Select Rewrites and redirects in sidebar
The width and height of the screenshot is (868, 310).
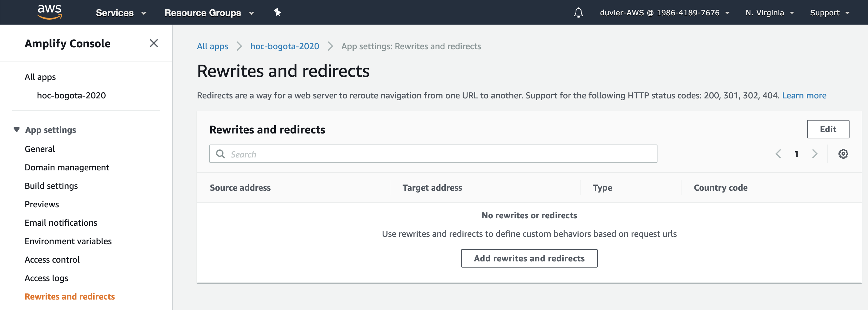[70, 296]
